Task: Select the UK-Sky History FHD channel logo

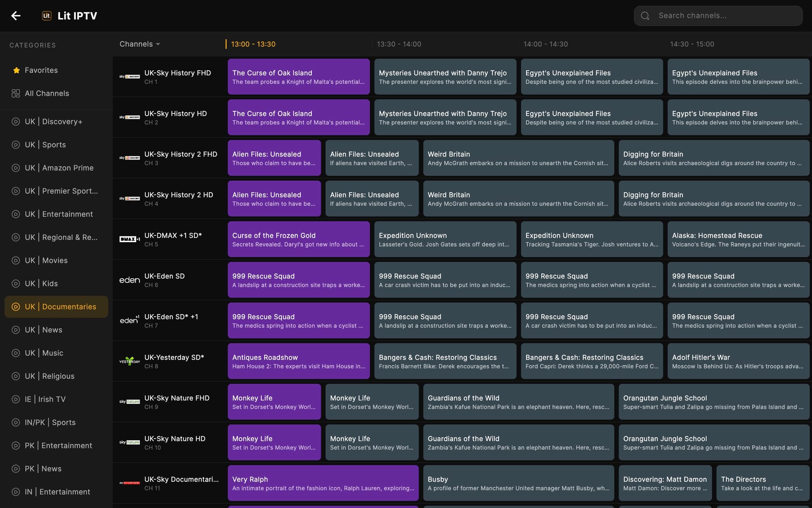Action: click(x=130, y=77)
